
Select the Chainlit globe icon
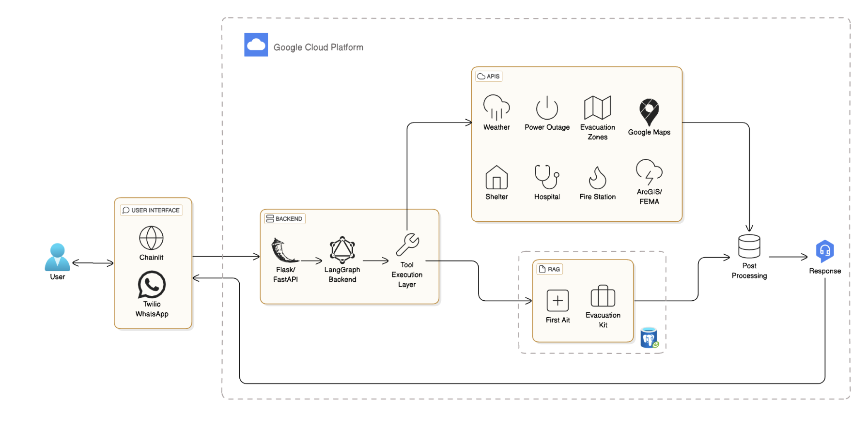coord(151,238)
